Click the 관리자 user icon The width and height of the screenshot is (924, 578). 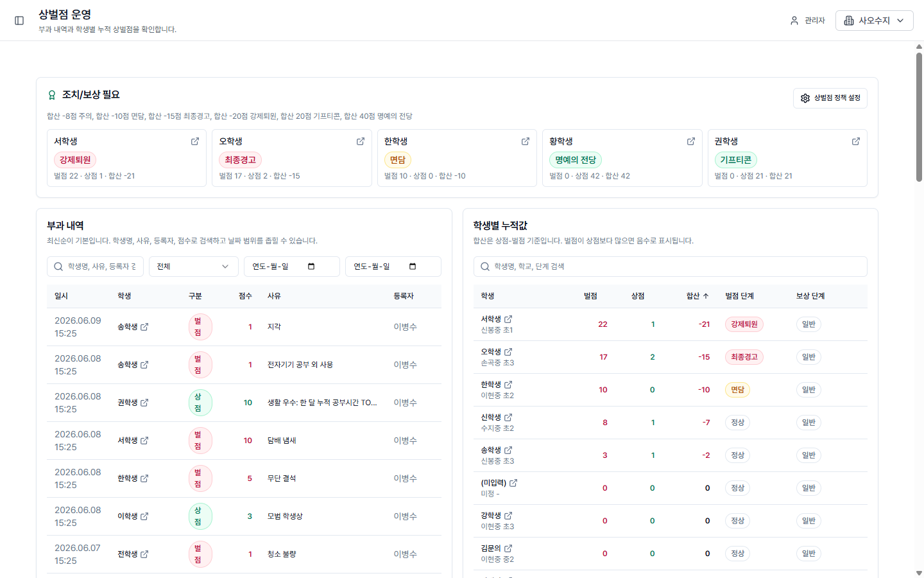pos(794,21)
